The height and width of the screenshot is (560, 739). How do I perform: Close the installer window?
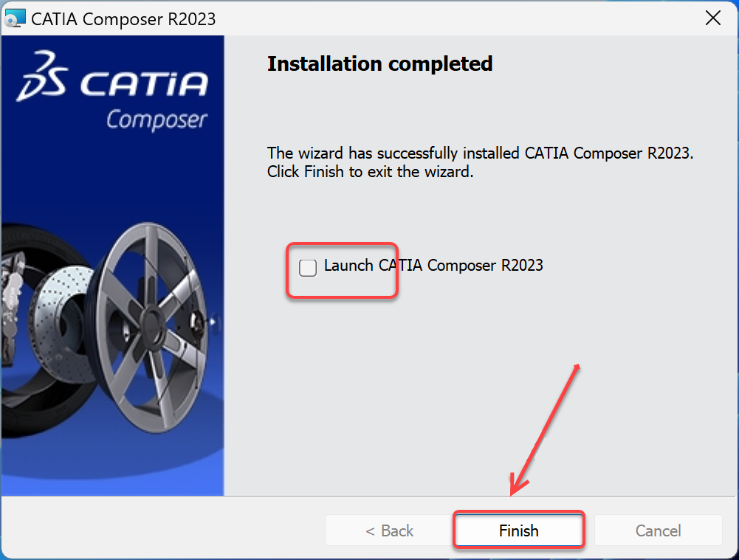coord(712,18)
